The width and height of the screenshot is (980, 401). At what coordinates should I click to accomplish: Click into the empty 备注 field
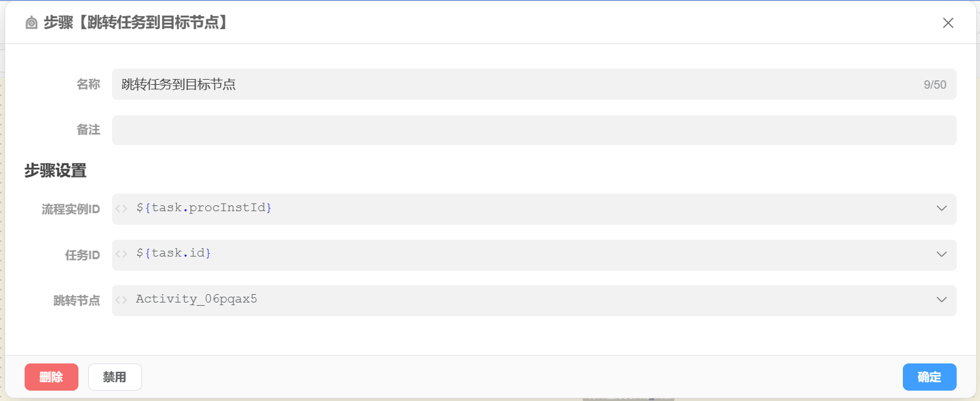(533, 130)
